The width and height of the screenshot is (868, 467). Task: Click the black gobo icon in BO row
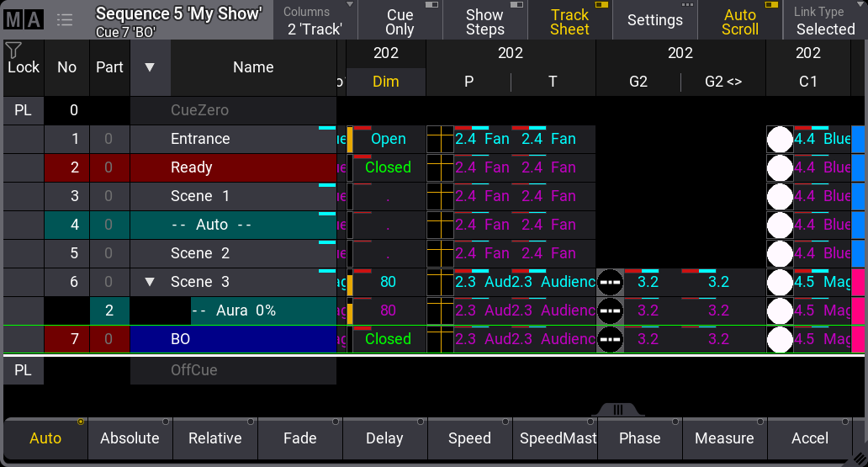[611, 340]
